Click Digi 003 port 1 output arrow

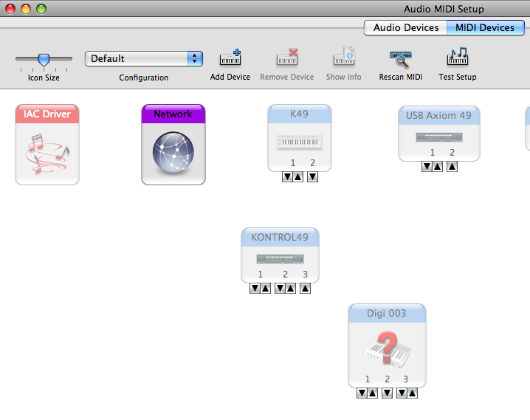click(373, 393)
